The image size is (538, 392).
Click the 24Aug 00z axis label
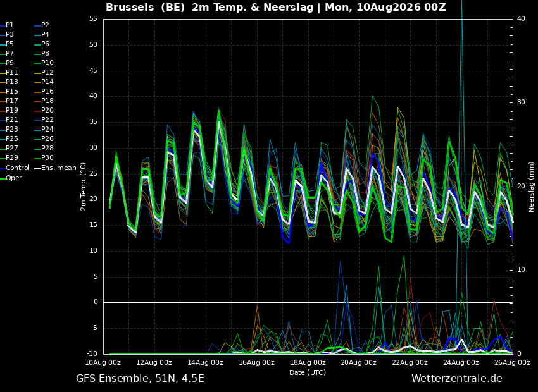(x=461, y=362)
